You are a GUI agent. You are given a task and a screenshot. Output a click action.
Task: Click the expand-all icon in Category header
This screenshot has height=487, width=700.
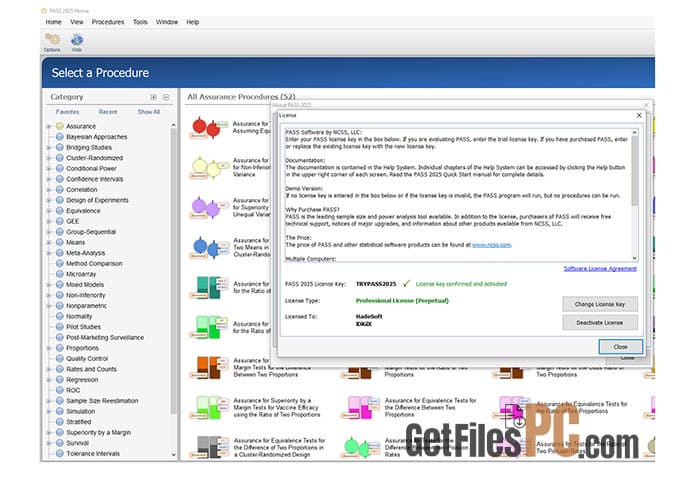pyautogui.click(x=154, y=97)
